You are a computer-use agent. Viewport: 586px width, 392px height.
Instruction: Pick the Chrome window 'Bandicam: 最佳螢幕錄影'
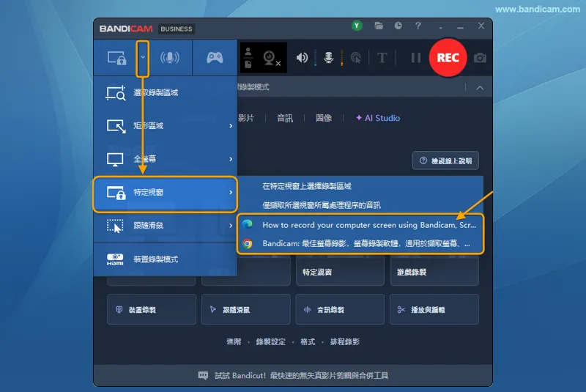(x=360, y=244)
